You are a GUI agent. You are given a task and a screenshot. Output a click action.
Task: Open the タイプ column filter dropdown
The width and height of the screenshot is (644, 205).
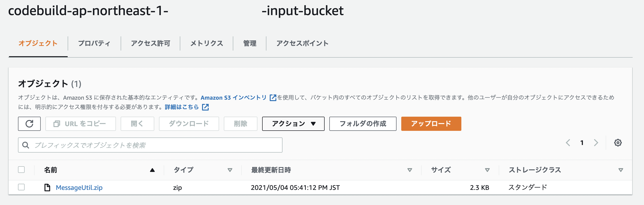click(x=230, y=170)
